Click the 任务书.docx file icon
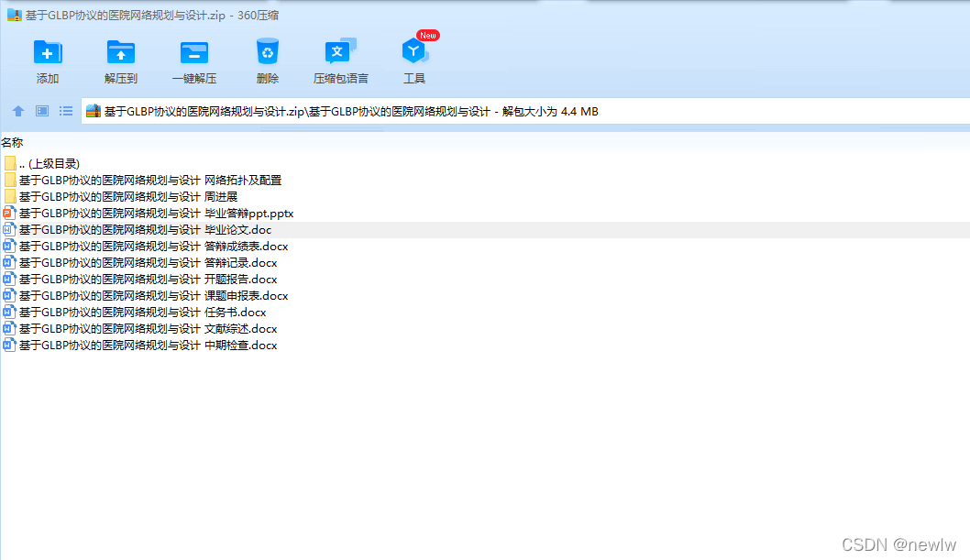970x560 pixels. [8, 313]
